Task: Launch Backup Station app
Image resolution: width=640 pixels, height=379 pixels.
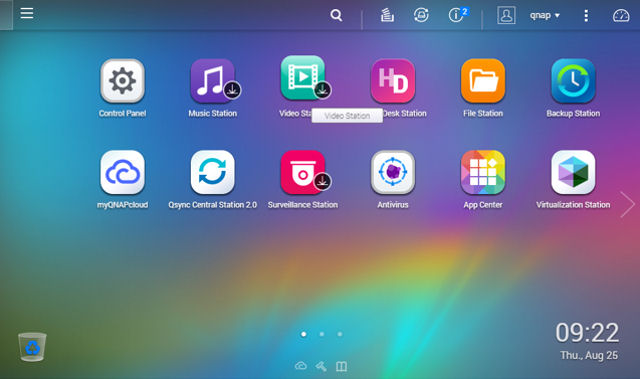Action: pyautogui.click(x=573, y=81)
